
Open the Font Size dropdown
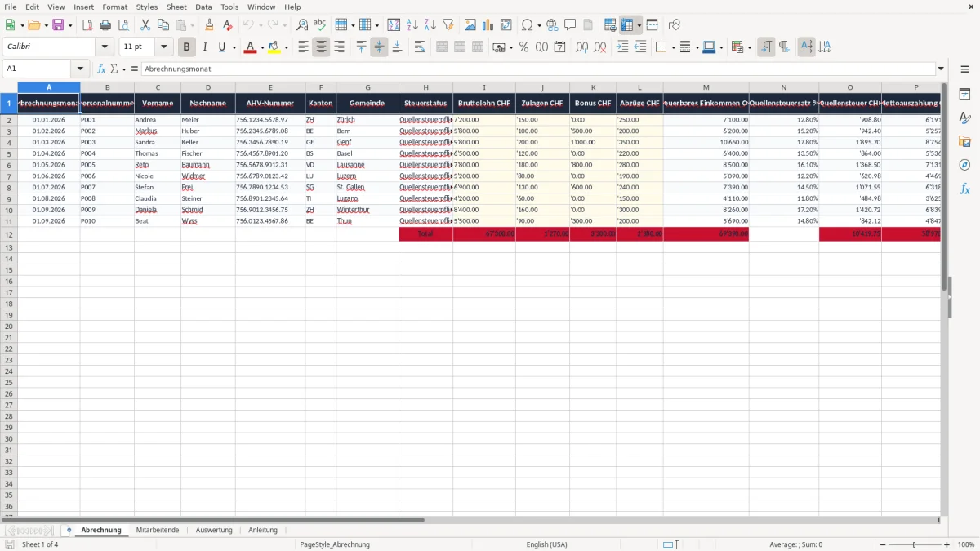point(163,47)
